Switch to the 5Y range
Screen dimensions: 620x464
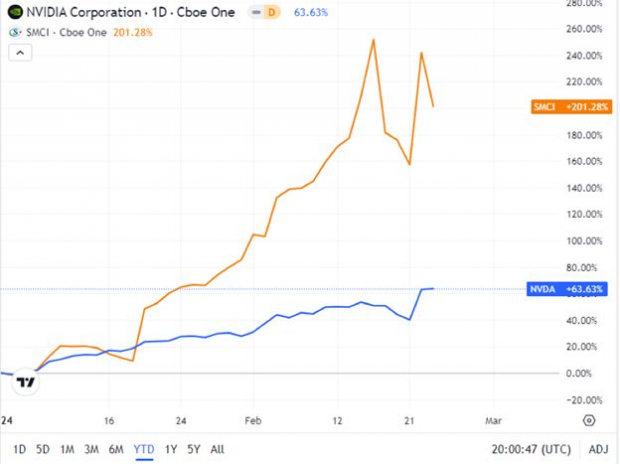pos(192,449)
